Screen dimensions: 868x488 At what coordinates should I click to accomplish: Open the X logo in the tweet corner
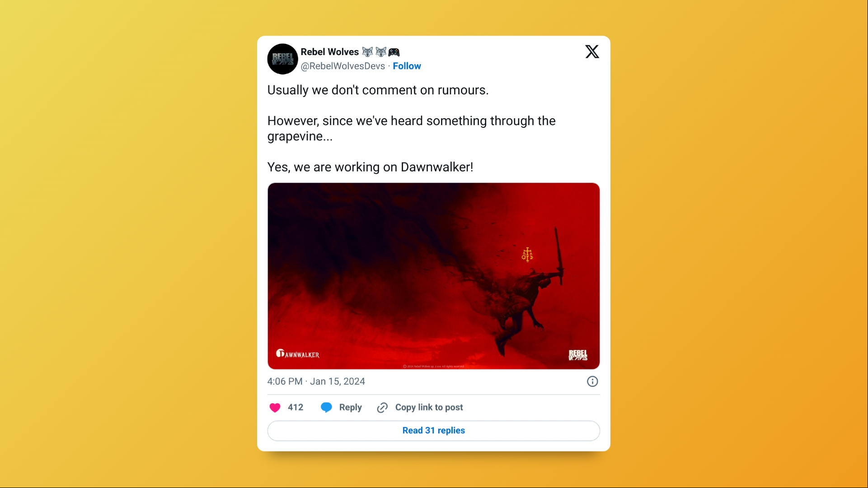pyautogui.click(x=592, y=51)
